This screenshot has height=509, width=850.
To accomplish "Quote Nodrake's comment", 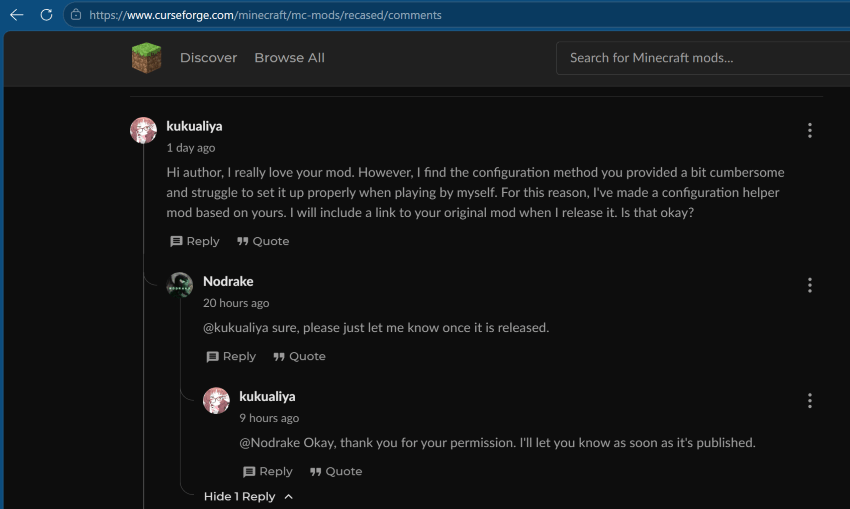I will [299, 356].
